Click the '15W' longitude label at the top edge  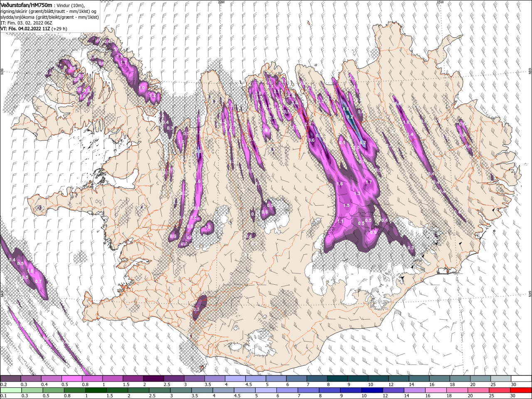click(x=440, y=2)
